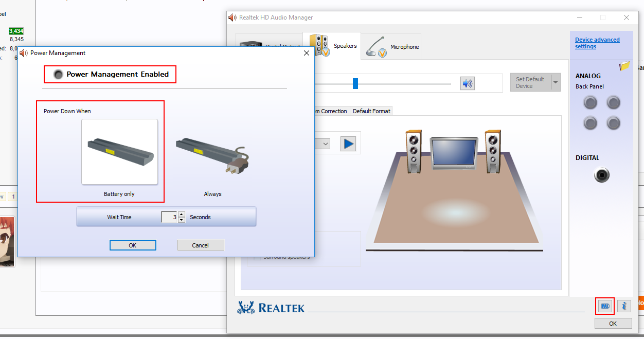Viewport: 644px width, 339px height.
Task: Click the Wait Time label
Action: [119, 217]
